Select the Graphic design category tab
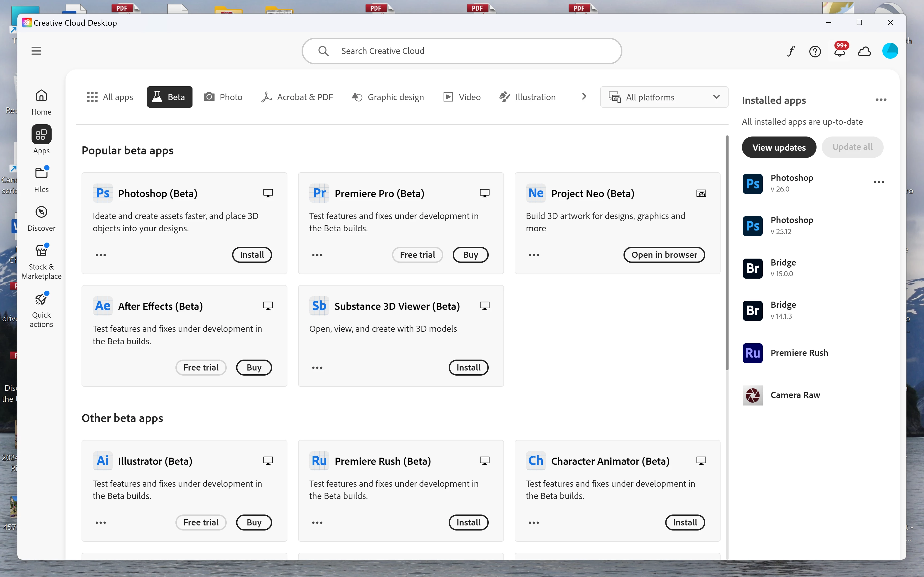This screenshot has height=577, width=924. (x=388, y=97)
